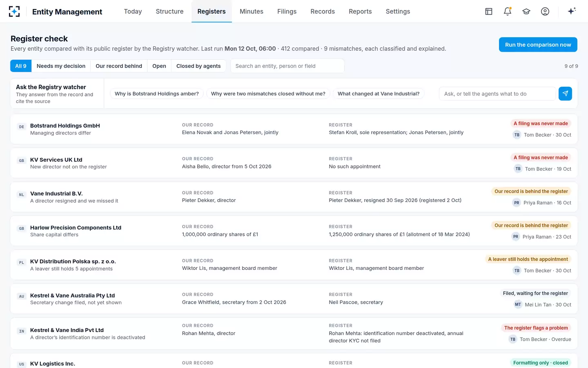The height and width of the screenshot is (368, 588).
Task: Switch to the Records tab
Action: (323, 11)
